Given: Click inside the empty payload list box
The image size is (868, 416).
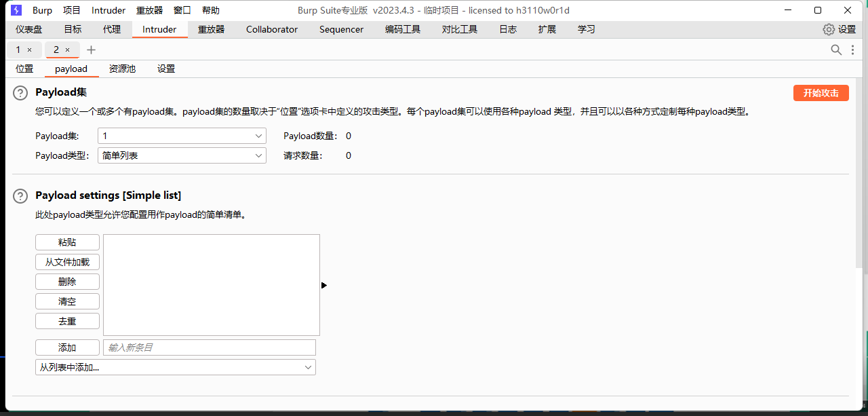Looking at the screenshot, I should pos(212,285).
